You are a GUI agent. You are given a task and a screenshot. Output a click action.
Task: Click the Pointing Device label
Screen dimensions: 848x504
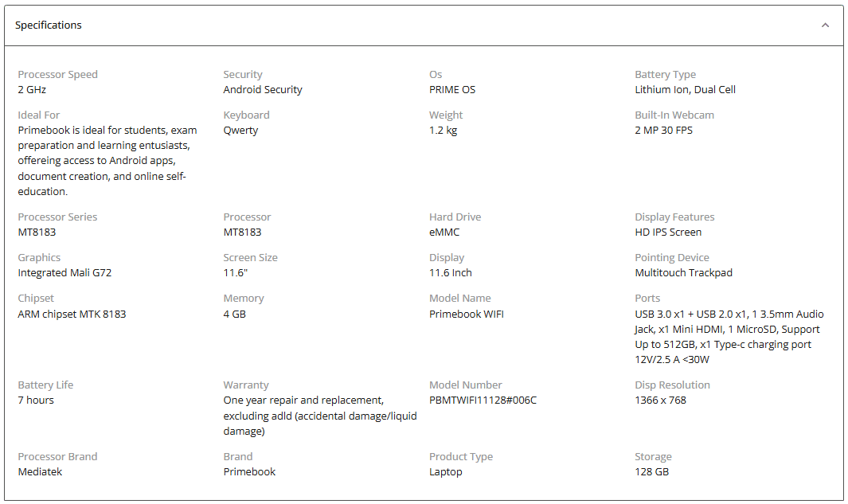click(672, 257)
